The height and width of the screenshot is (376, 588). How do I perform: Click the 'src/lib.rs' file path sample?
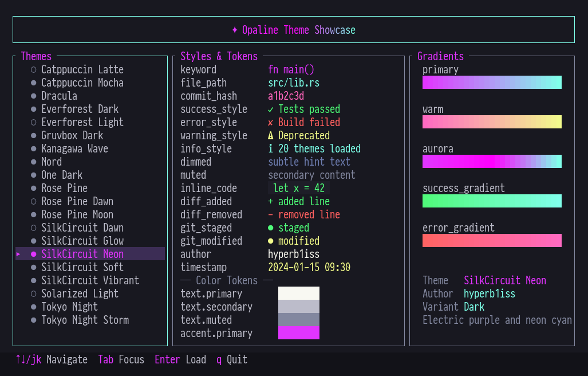click(294, 83)
